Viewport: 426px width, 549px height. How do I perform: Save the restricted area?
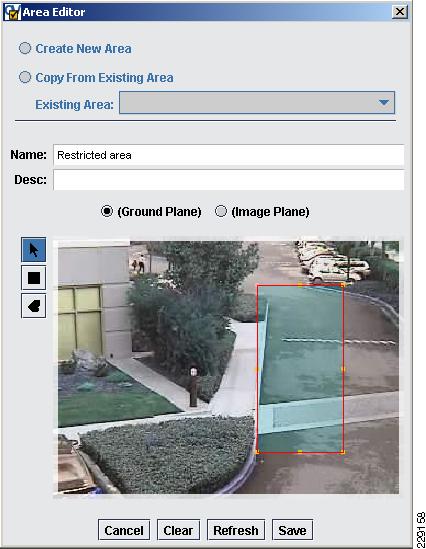pyautogui.click(x=292, y=530)
